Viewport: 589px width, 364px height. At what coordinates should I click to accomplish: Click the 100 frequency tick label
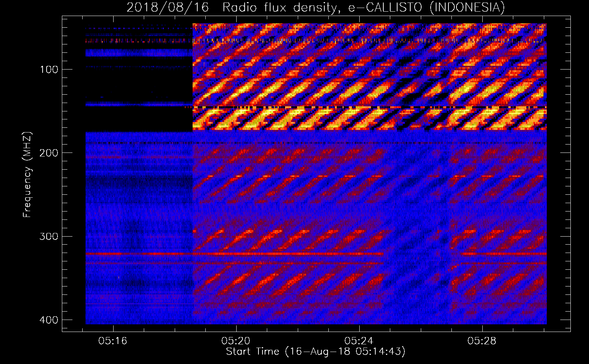pyautogui.click(x=48, y=70)
